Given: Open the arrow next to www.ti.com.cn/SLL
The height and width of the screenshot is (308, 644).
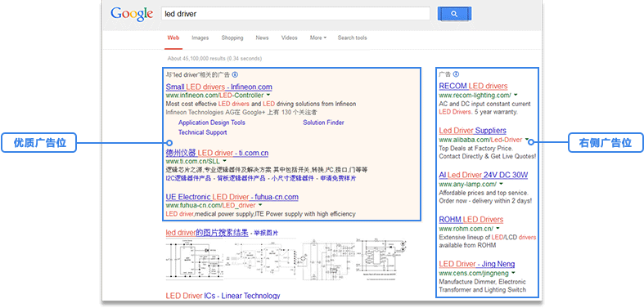Looking at the screenshot, I should 224,161.
